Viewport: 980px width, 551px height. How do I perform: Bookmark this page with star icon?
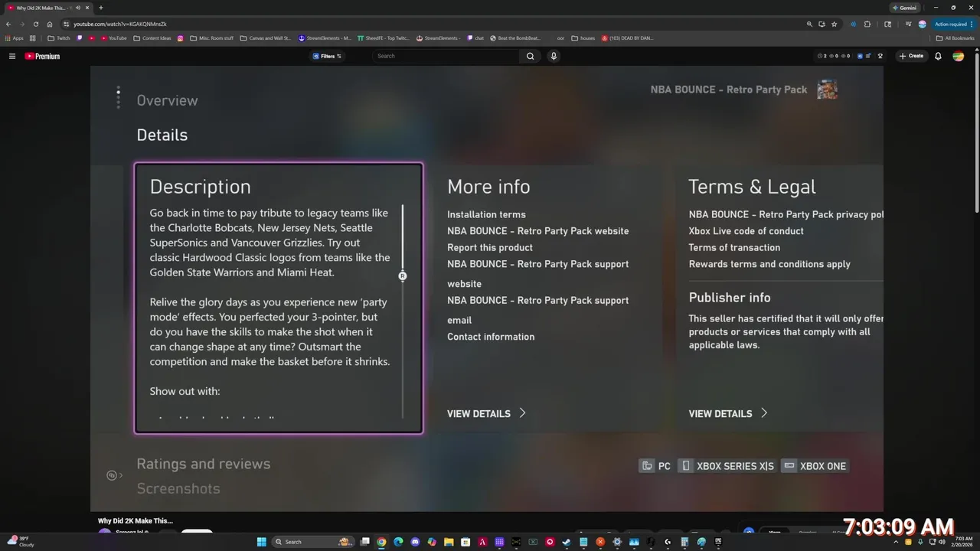tap(835, 24)
